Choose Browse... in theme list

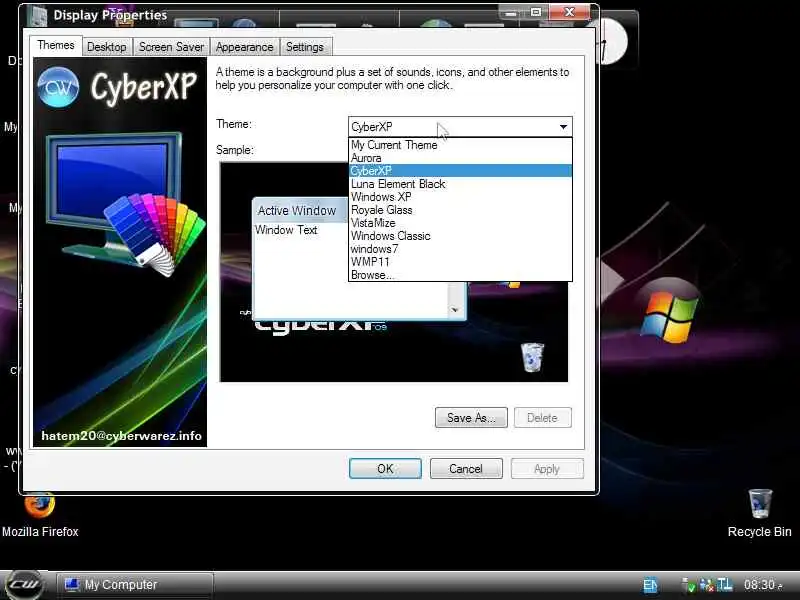click(460, 275)
